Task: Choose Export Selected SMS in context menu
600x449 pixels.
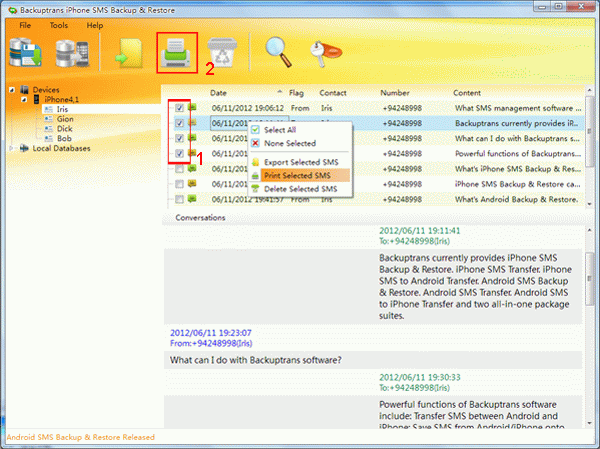Action: [x=300, y=162]
